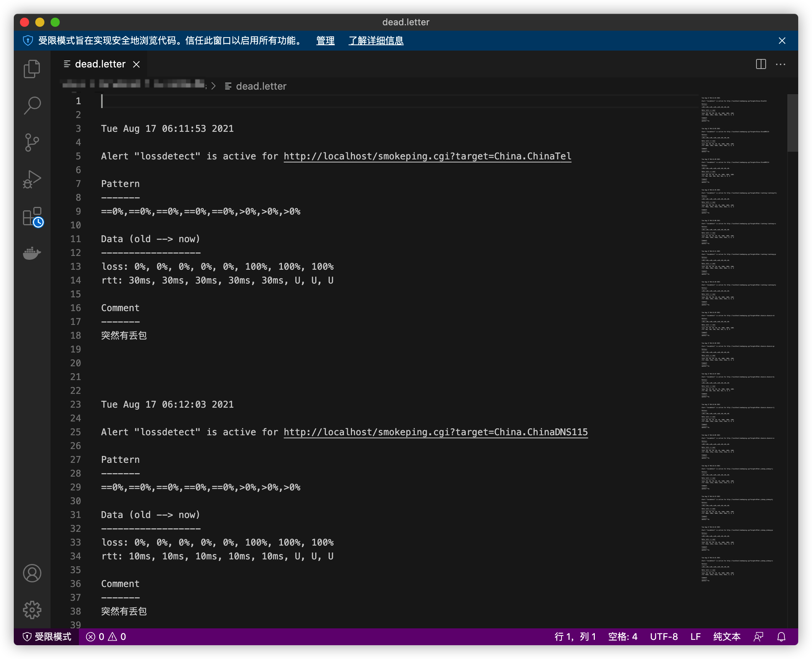Open the Manage gear settings menu
812x659 pixels.
tap(32, 610)
